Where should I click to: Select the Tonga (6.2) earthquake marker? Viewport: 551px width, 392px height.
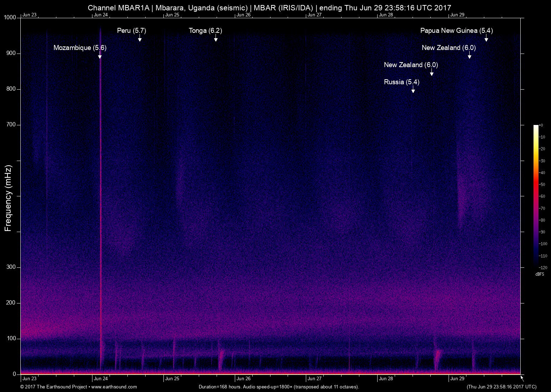tap(205, 31)
